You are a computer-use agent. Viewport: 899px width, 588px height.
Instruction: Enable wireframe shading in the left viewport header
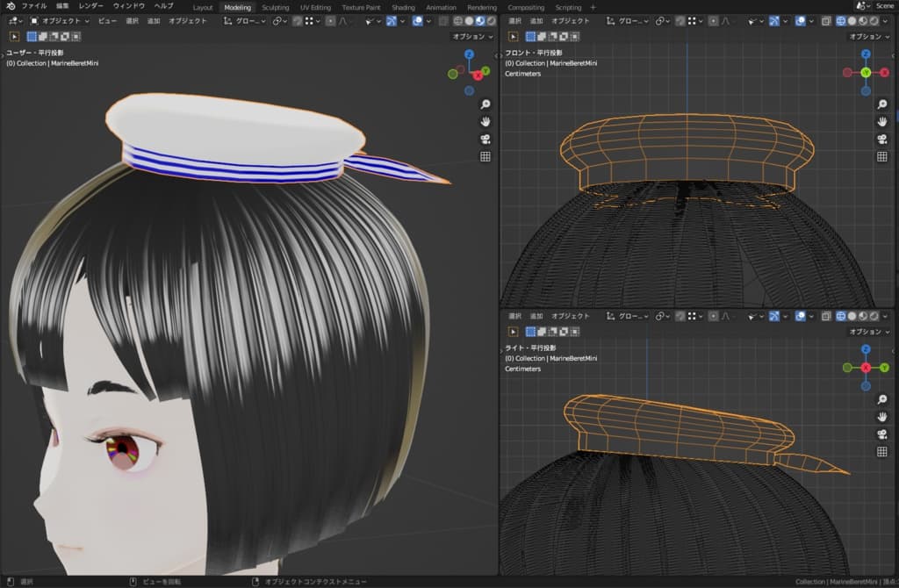pos(457,20)
